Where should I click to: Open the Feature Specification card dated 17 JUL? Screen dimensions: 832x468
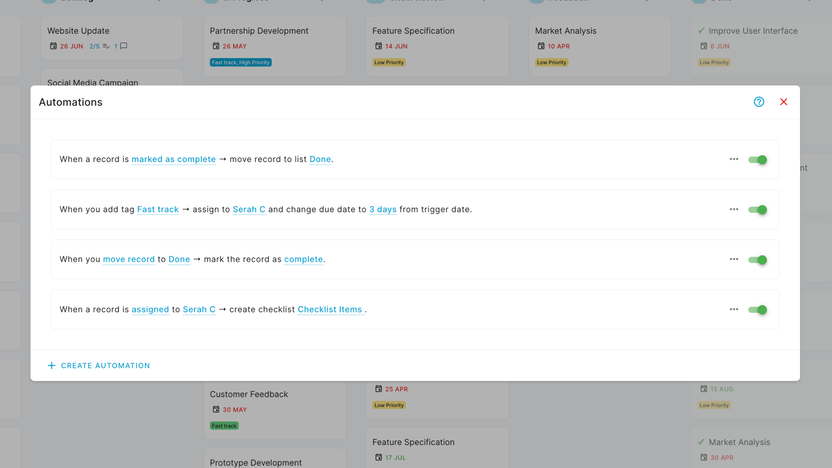437,448
